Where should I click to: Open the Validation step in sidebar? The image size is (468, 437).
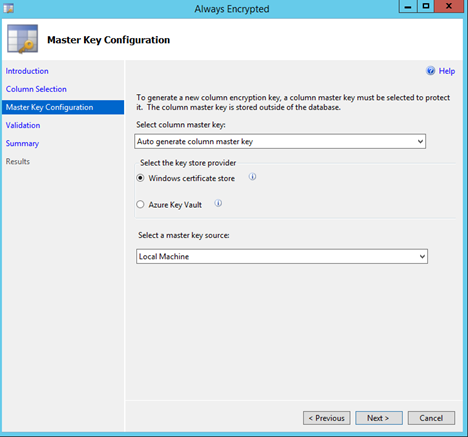coord(23,125)
